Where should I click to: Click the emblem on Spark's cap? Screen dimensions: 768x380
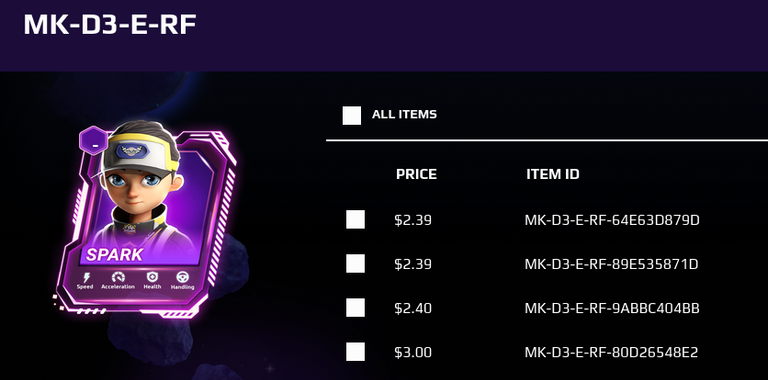(x=131, y=150)
